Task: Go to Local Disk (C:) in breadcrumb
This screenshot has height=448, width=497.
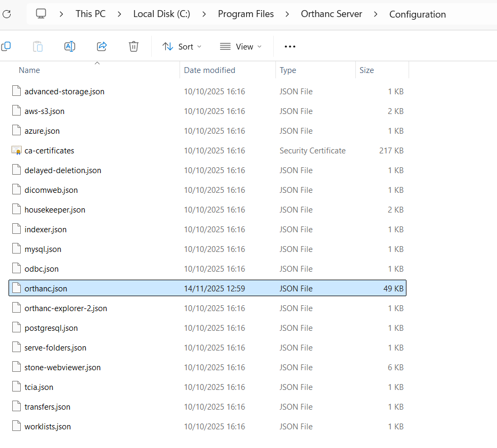Action: pyautogui.click(x=161, y=14)
